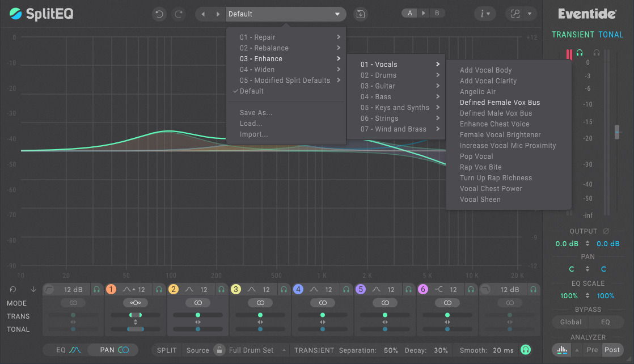The image size is (634, 364).
Task: Solo band 3 with its headphone icon
Action: pyautogui.click(x=284, y=290)
